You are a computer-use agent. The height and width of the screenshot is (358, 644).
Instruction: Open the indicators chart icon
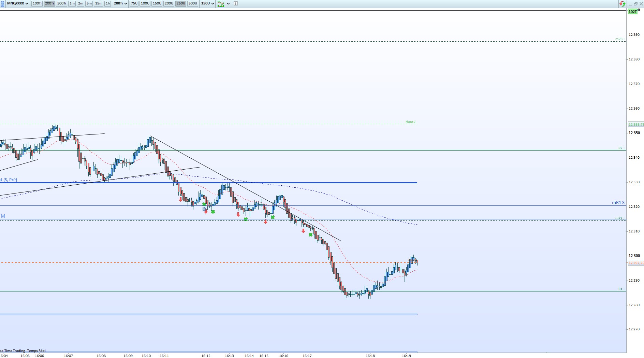click(221, 3)
